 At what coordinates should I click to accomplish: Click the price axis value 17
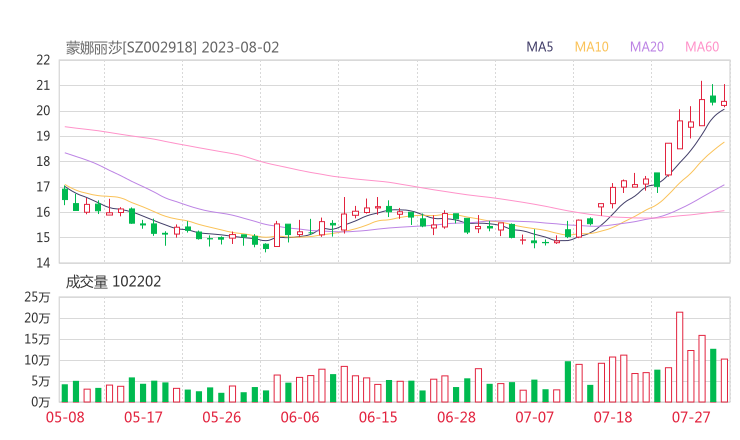tap(43, 187)
